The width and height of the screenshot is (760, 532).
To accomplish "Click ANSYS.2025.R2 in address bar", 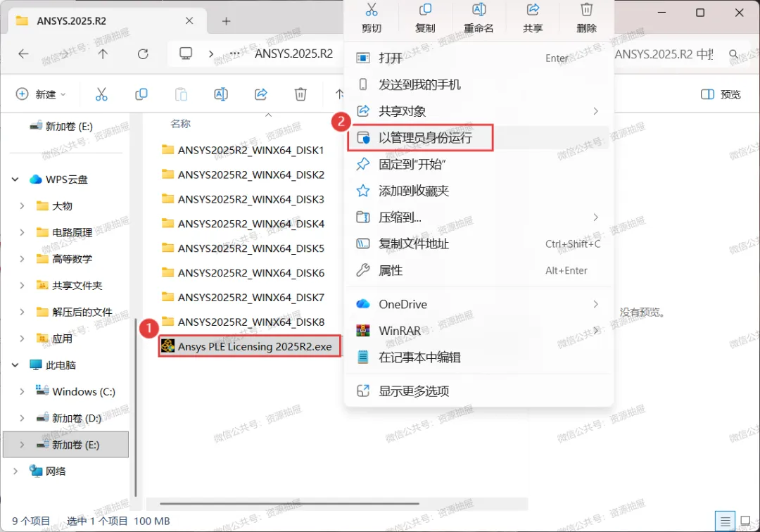I will pyautogui.click(x=293, y=53).
